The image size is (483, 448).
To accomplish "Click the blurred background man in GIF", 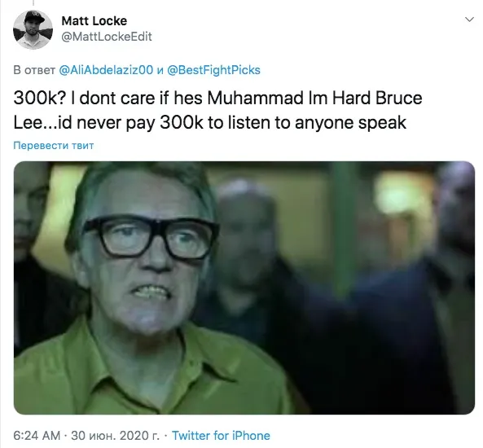I will (x=247, y=253).
